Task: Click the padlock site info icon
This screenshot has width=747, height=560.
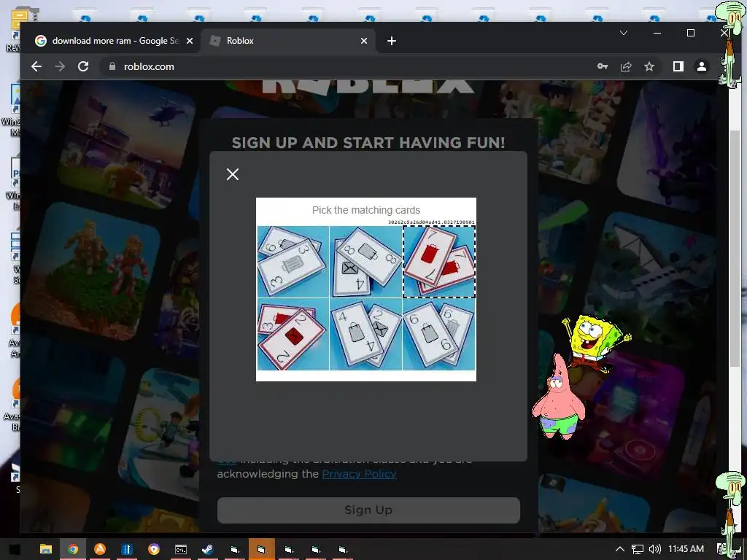Action: (112, 66)
